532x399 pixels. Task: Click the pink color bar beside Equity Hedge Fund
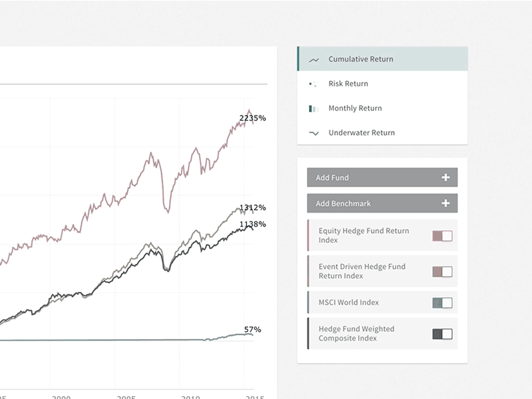click(x=309, y=235)
